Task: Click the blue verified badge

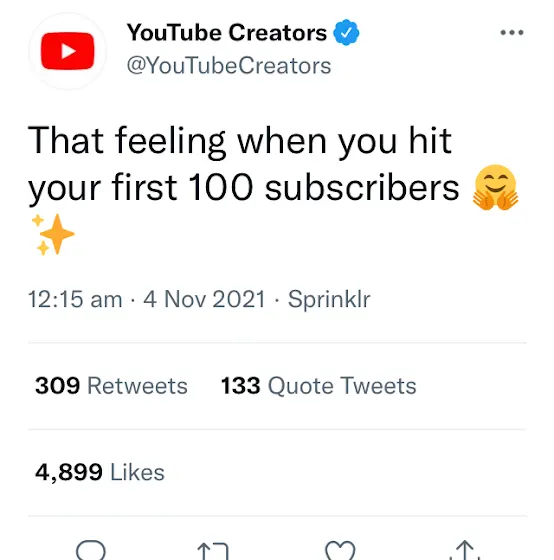Action: (346, 32)
